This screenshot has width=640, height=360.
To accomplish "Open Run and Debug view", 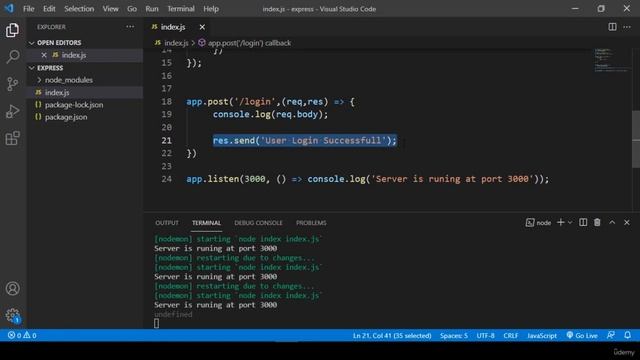I will click(12, 111).
